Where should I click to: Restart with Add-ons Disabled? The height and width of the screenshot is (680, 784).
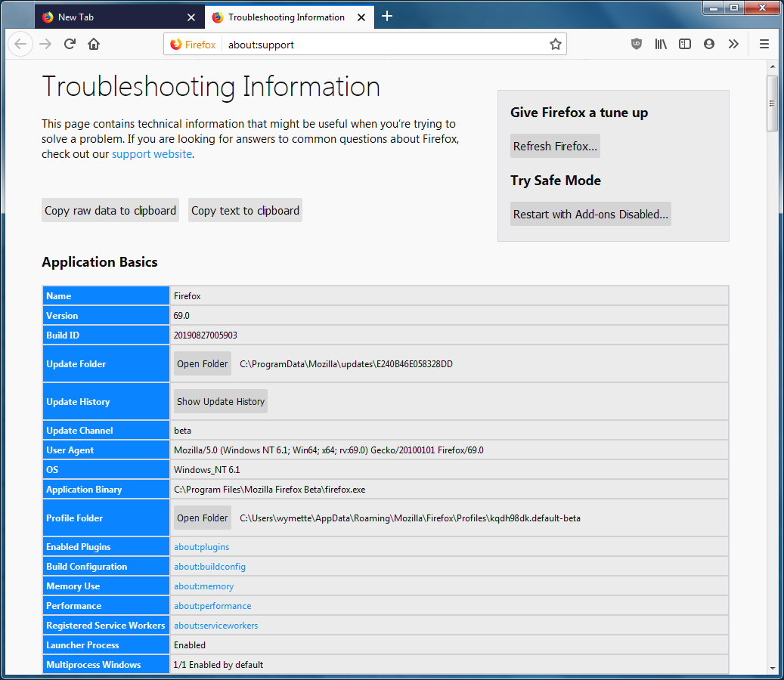tap(590, 214)
